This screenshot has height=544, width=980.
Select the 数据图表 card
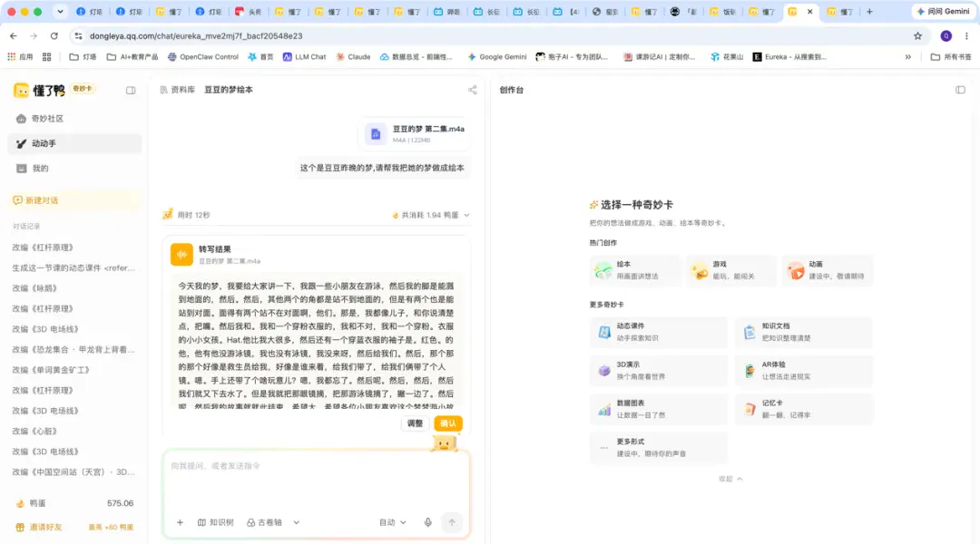click(x=658, y=410)
